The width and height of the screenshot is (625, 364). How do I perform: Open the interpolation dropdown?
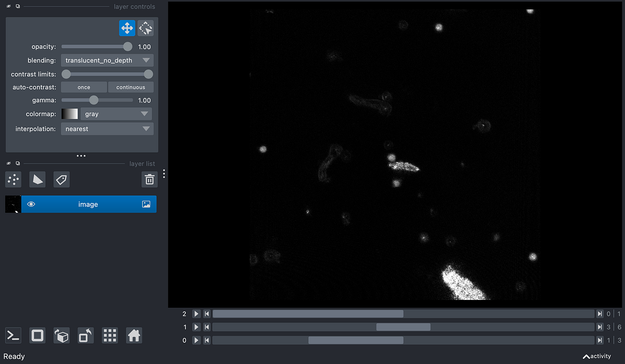(107, 129)
